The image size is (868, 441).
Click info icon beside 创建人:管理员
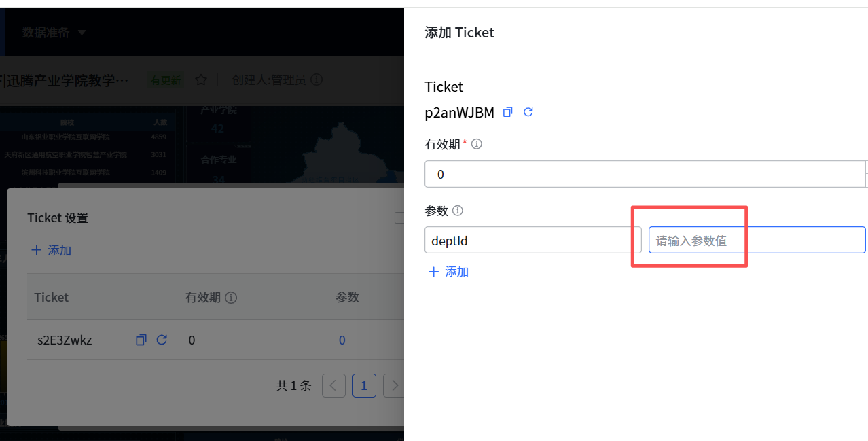click(317, 80)
